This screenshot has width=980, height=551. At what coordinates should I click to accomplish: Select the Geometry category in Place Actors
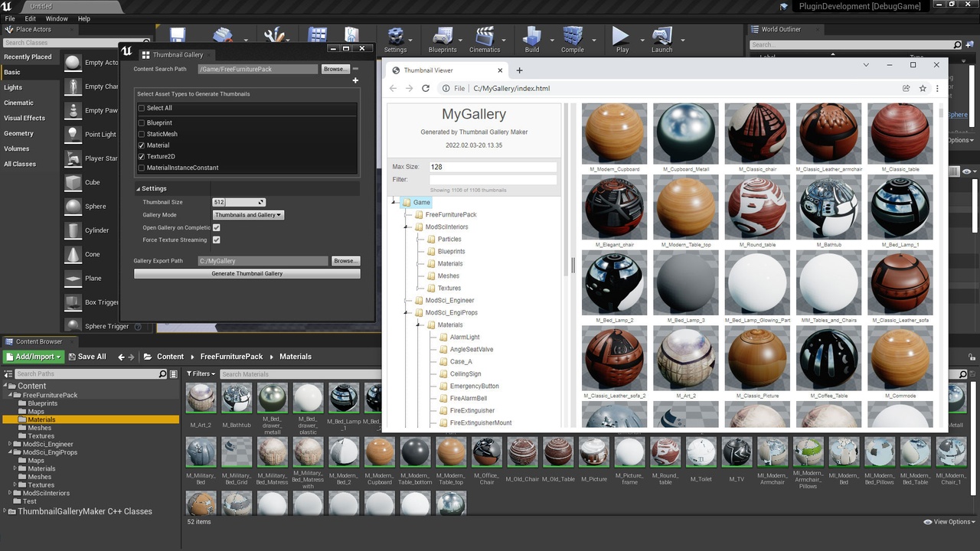pos(19,133)
